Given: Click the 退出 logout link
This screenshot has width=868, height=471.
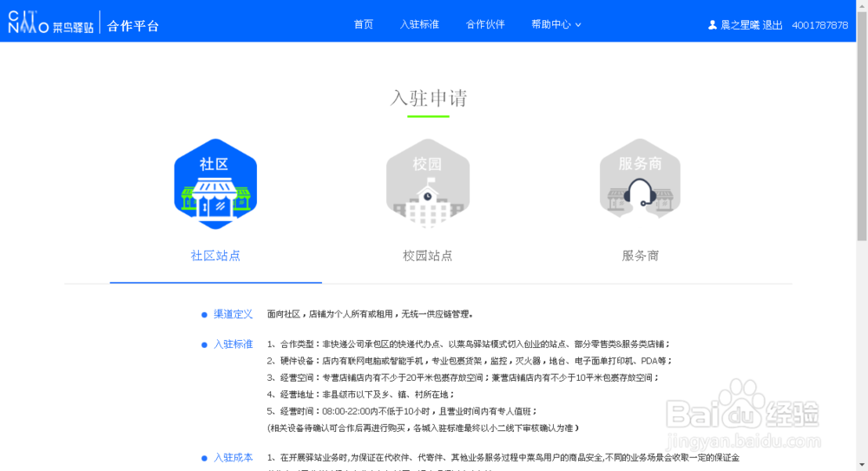Looking at the screenshot, I should pyautogui.click(x=773, y=25).
